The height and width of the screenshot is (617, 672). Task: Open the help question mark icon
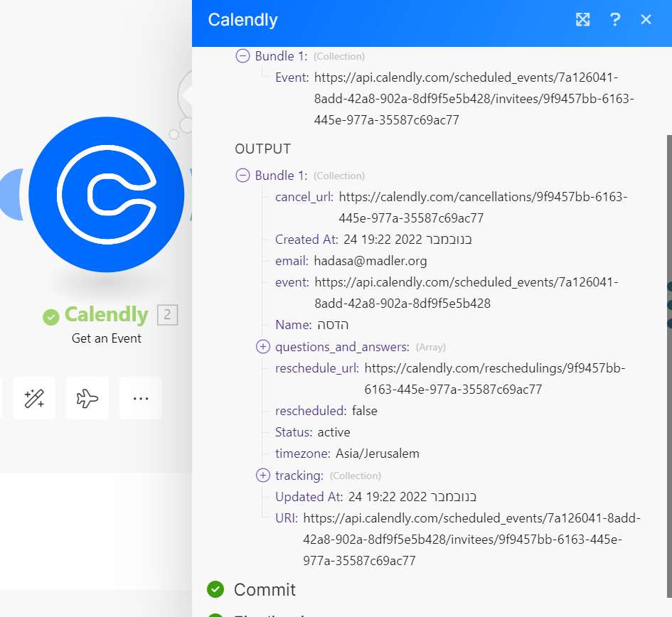[x=615, y=19]
